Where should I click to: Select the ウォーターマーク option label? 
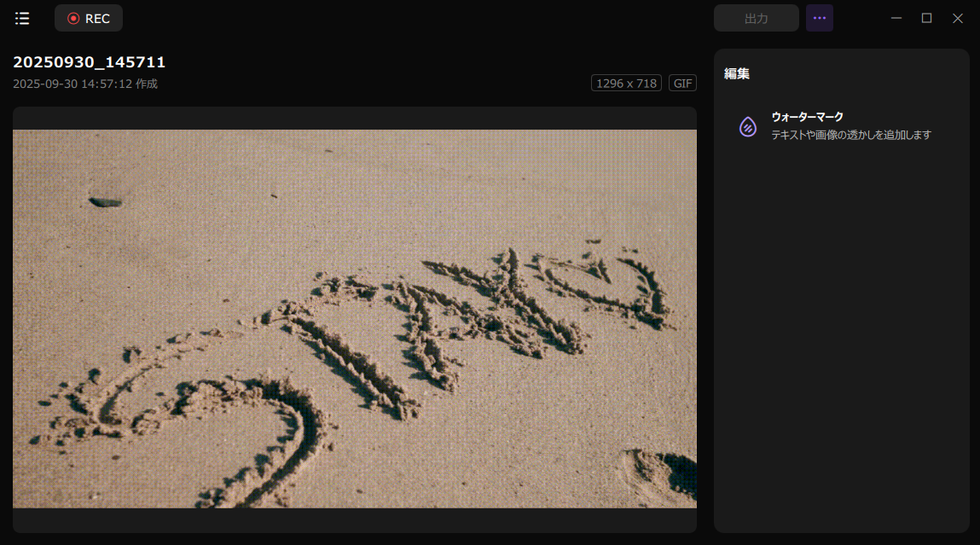[807, 117]
